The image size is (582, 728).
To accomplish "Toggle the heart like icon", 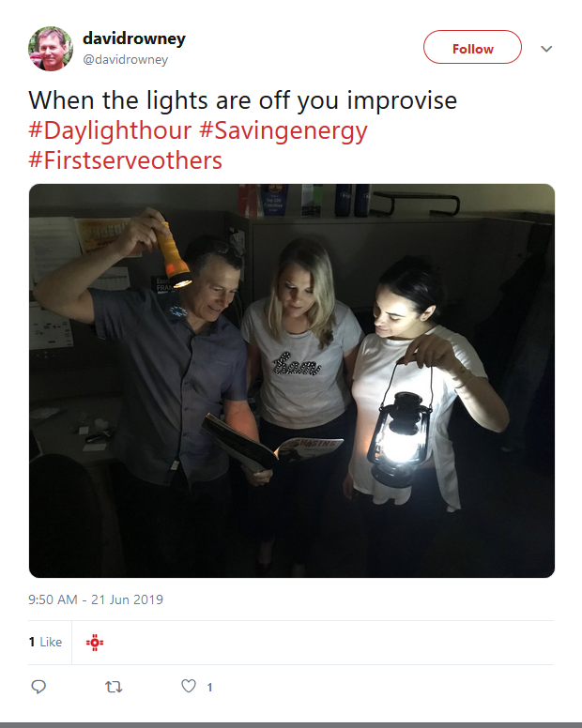I will pos(188,686).
